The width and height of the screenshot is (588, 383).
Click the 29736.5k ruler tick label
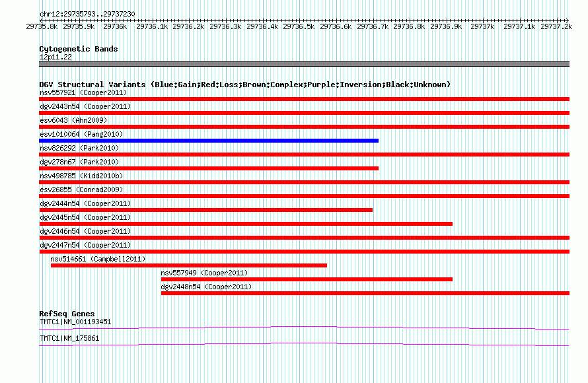[299, 26]
